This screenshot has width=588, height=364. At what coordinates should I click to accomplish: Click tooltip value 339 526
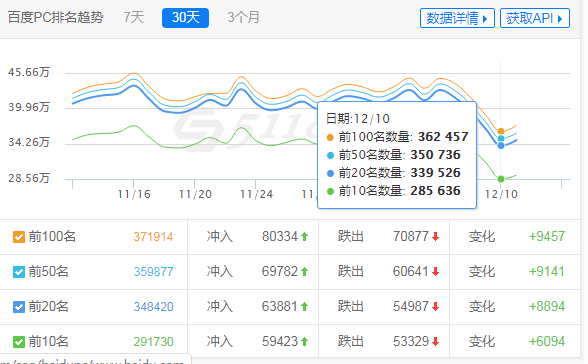pyautogui.click(x=435, y=173)
